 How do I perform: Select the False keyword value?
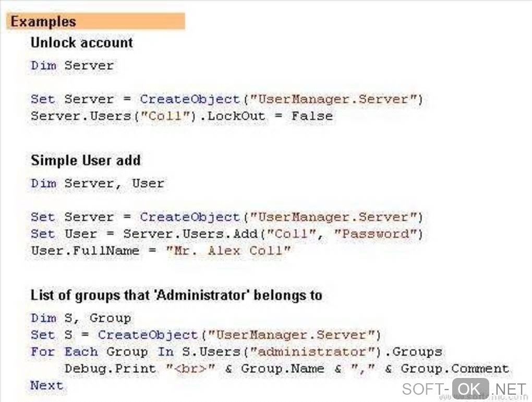click(x=312, y=116)
